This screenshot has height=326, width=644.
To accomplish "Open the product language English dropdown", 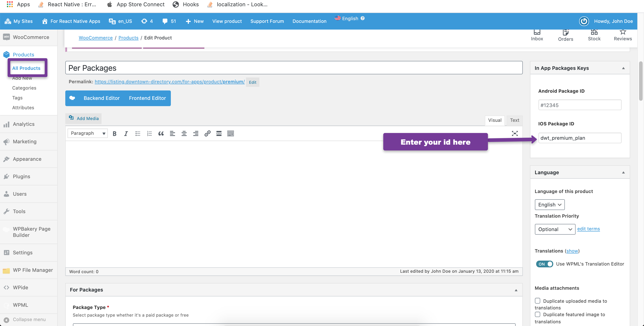I will coord(549,205).
